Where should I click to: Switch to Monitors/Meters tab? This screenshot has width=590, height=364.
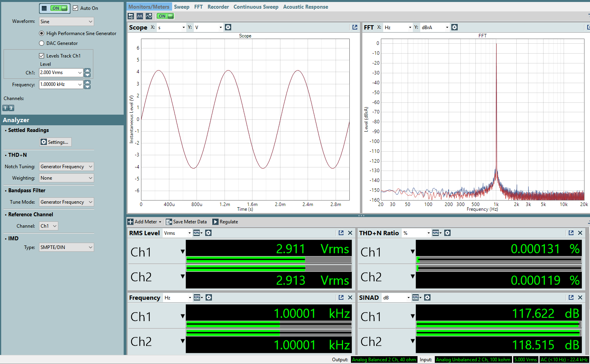click(149, 7)
